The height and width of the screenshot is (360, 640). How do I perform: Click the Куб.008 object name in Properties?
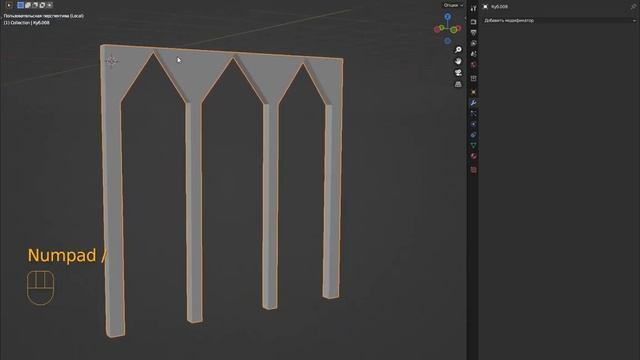click(x=499, y=7)
